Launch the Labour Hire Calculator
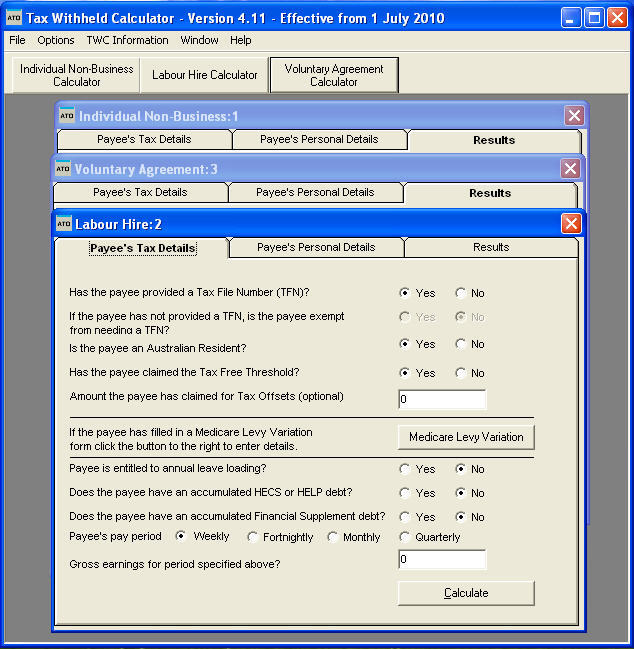This screenshot has width=634, height=649. (x=204, y=75)
